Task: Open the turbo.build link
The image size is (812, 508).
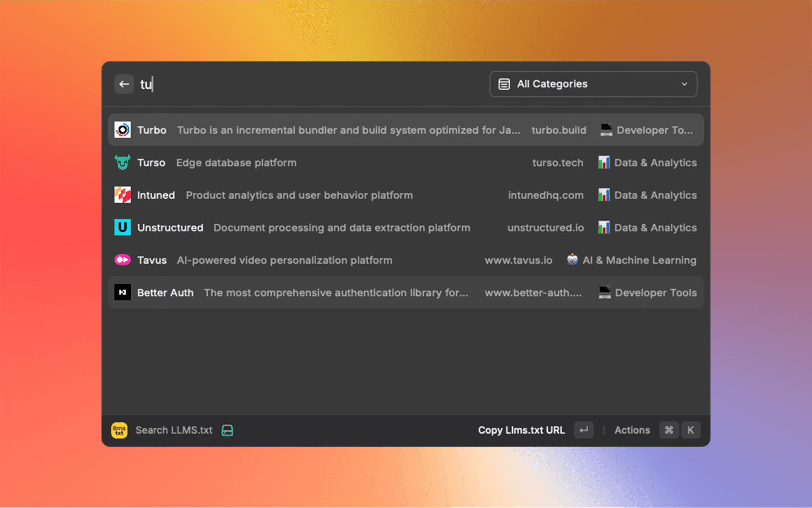Action: 559,130
